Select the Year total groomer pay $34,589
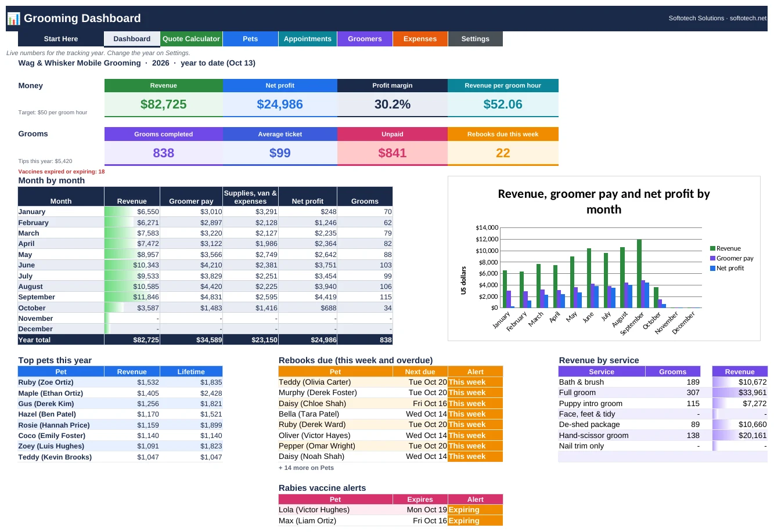 pyautogui.click(x=191, y=340)
